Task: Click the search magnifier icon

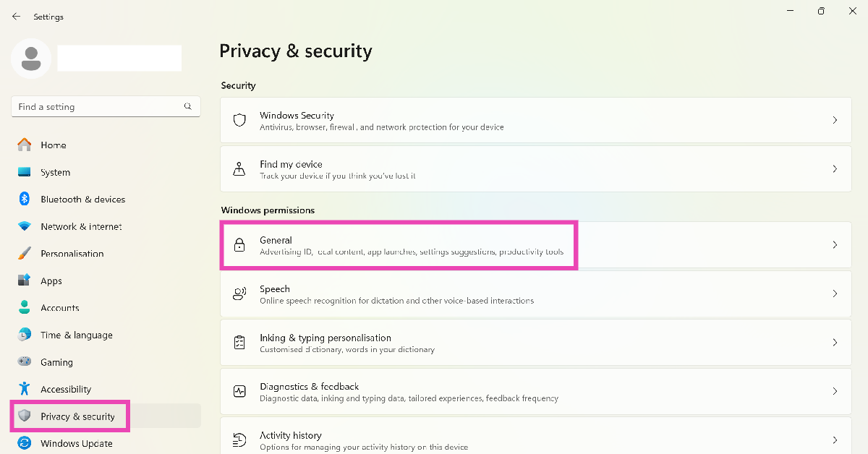Action: tap(188, 106)
